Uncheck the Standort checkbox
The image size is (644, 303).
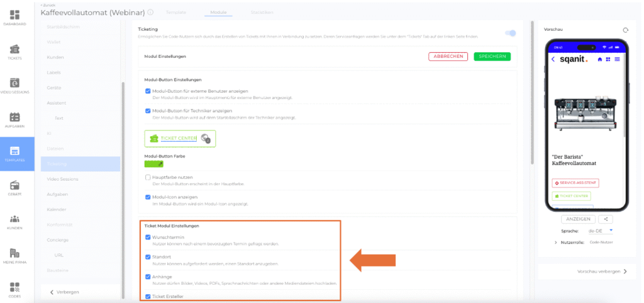click(148, 257)
